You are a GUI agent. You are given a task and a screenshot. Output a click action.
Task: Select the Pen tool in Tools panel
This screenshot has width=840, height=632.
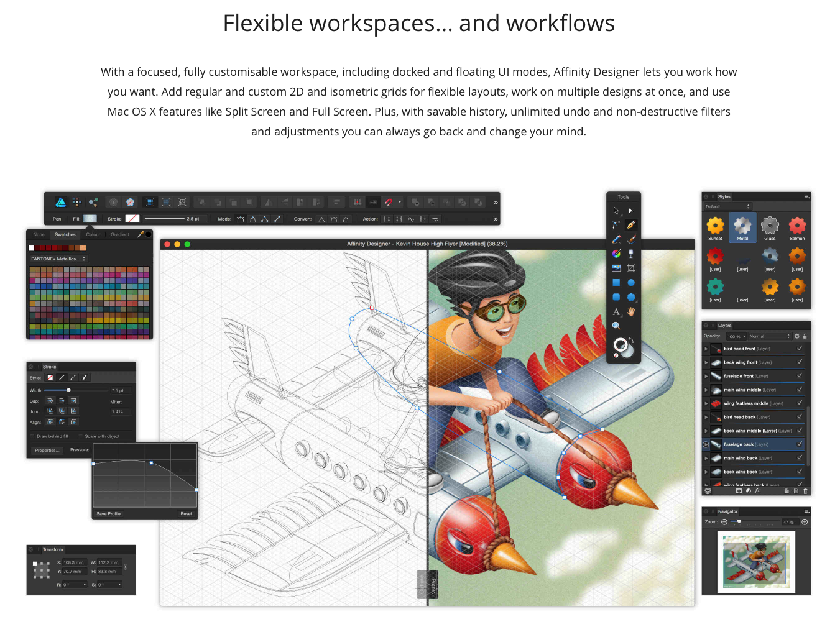[630, 225]
